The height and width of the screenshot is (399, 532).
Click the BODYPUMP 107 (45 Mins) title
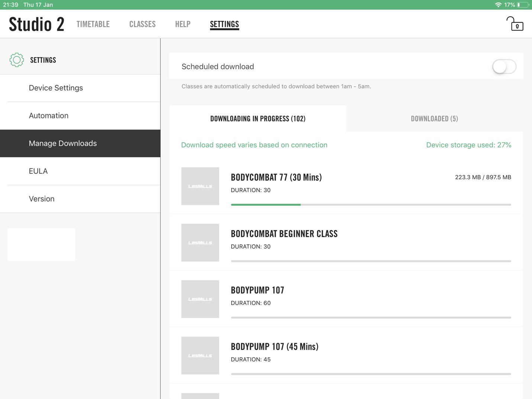click(275, 347)
